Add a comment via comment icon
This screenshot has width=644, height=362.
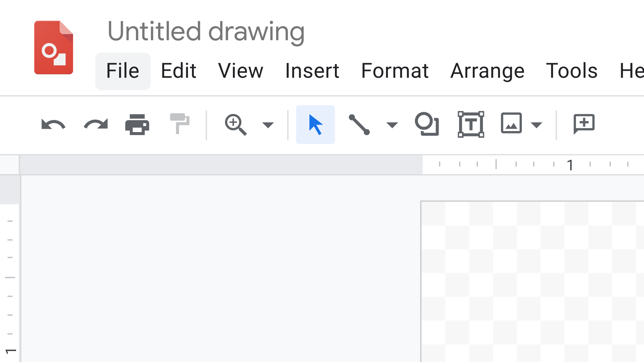(585, 124)
